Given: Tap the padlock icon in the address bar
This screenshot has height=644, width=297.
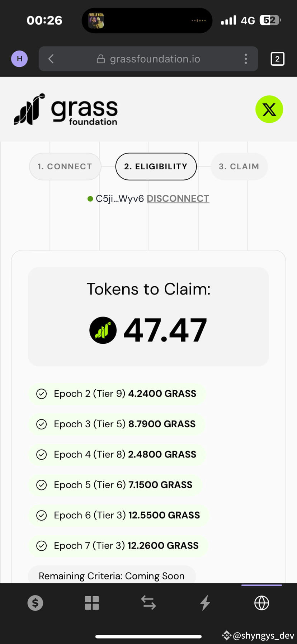Looking at the screenshot, I should click(x=101, y=58).
